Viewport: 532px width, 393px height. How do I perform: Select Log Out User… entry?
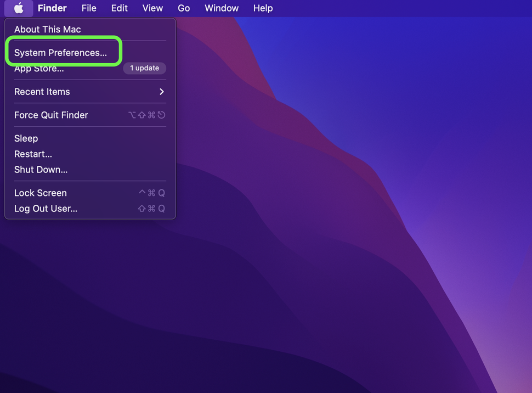(x=90, y=209)
